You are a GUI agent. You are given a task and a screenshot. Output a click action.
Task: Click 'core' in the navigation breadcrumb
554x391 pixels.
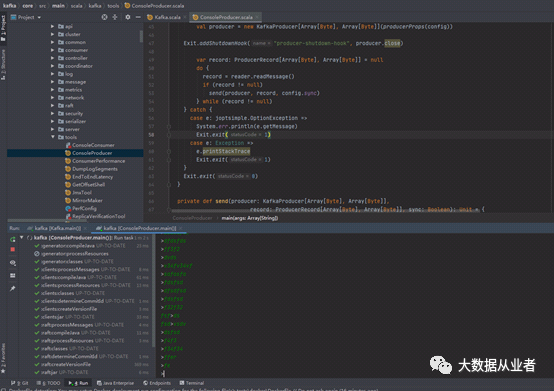coord(28,6)
